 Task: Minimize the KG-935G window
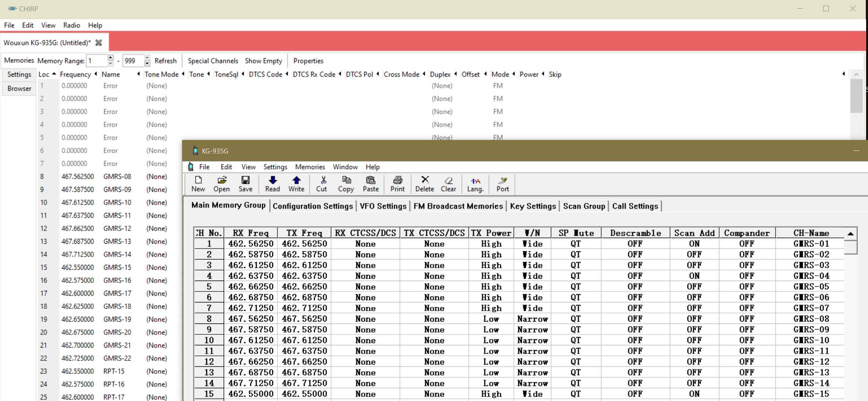pyautogui.click(x=856, y=151)
